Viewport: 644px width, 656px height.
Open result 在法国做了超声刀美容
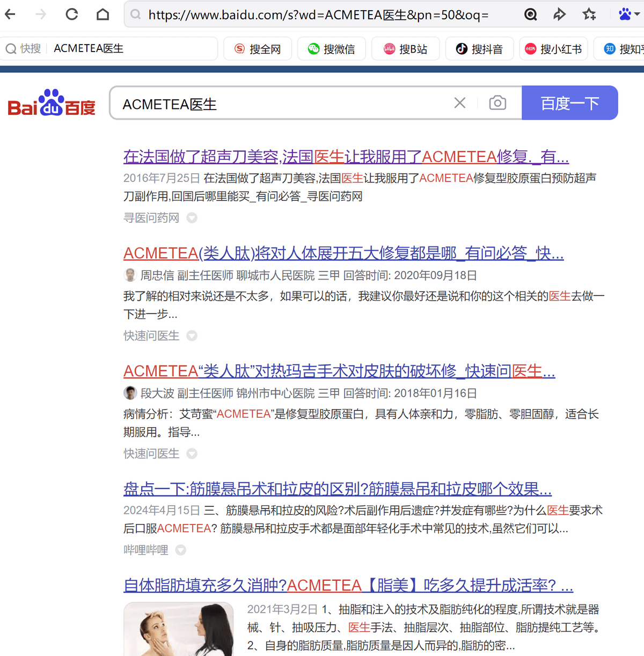point(346,157)
